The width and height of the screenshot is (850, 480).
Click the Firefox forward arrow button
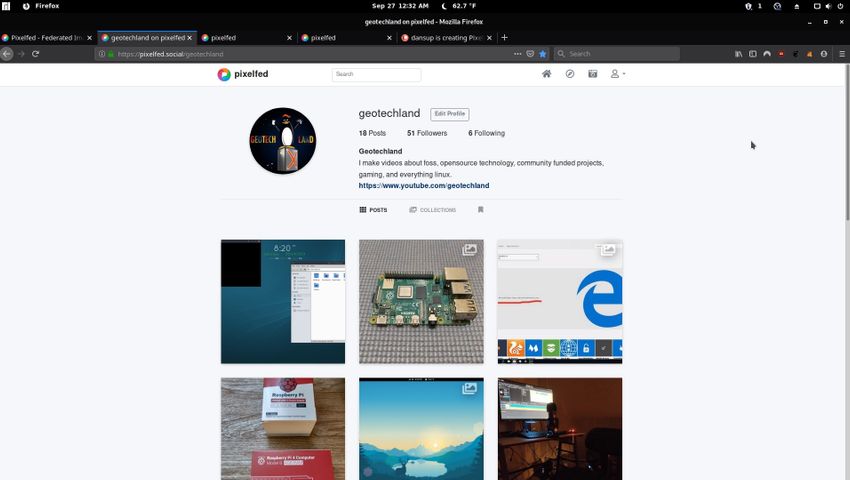click(21, 54)
